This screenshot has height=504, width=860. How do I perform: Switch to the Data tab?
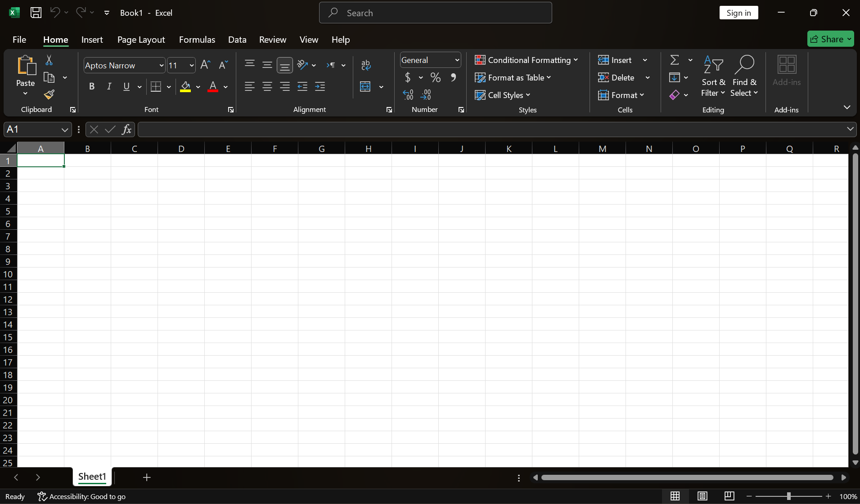coord(237,40)
